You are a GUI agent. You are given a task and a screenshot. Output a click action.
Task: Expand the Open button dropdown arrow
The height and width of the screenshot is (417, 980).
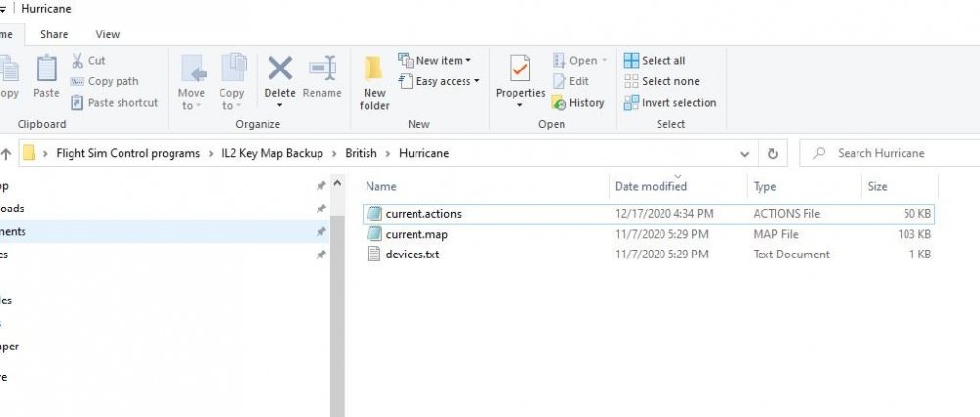coord(604,61)
